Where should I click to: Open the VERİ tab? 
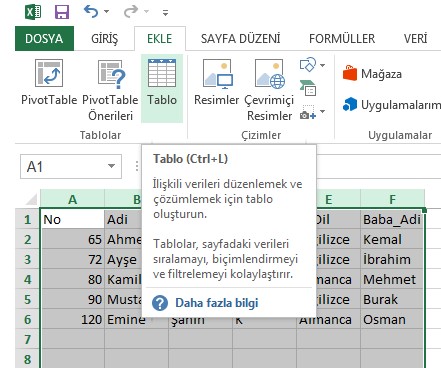tap(415, 39)
